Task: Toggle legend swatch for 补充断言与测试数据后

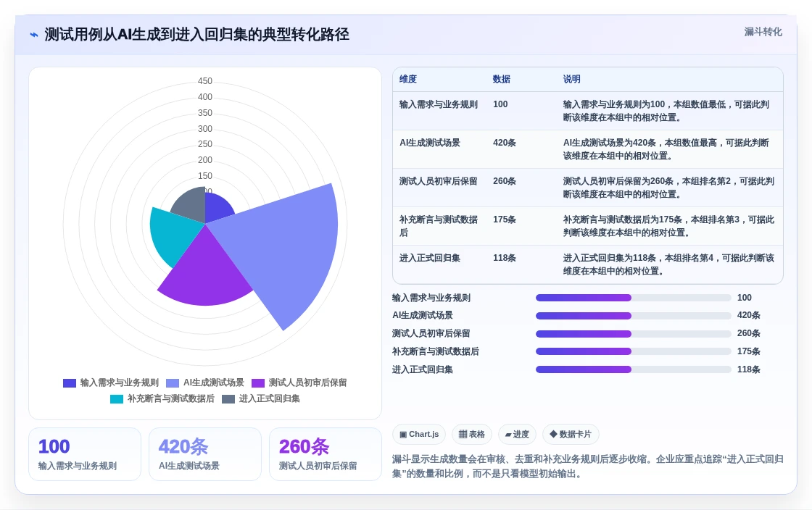Action: coord(117,399)
